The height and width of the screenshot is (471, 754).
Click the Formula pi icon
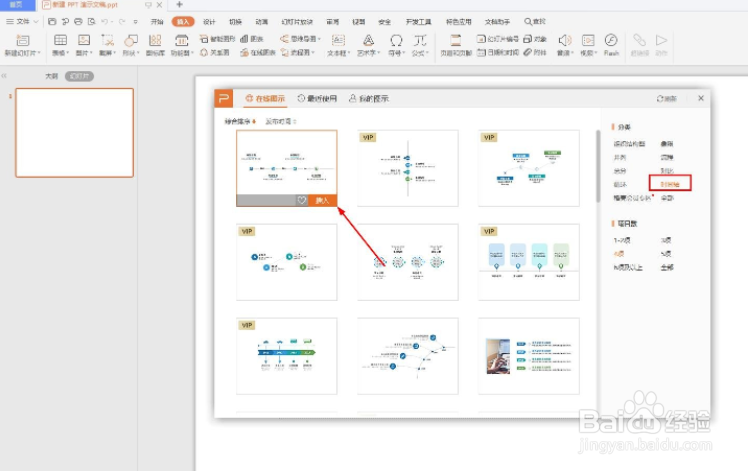coord(420,40)
